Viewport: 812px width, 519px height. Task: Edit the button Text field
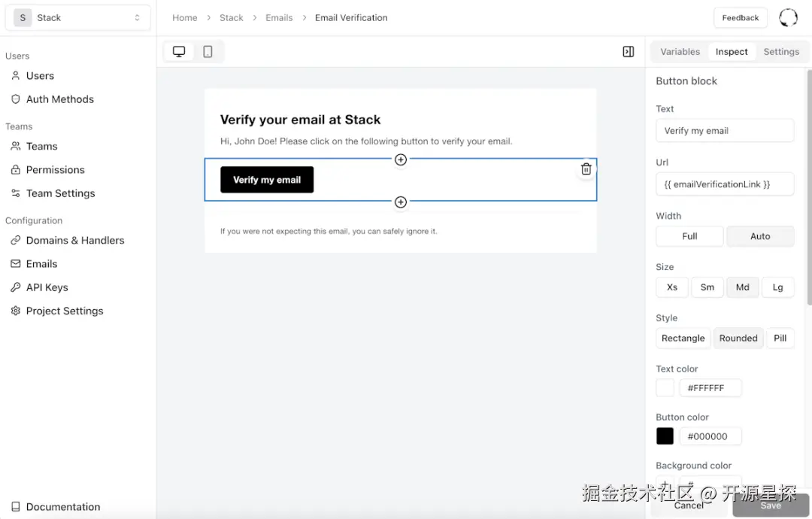(725, 131)
